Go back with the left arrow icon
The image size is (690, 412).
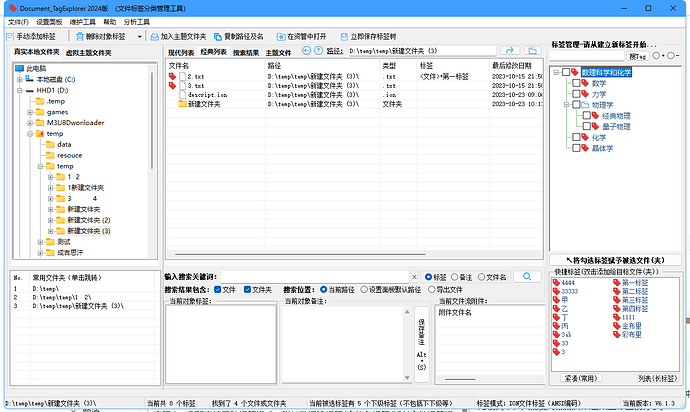click(x=306, y=51)
